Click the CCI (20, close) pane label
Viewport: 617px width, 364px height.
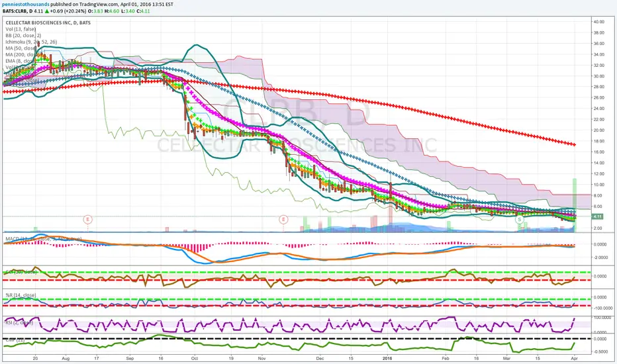coord(21,272)
